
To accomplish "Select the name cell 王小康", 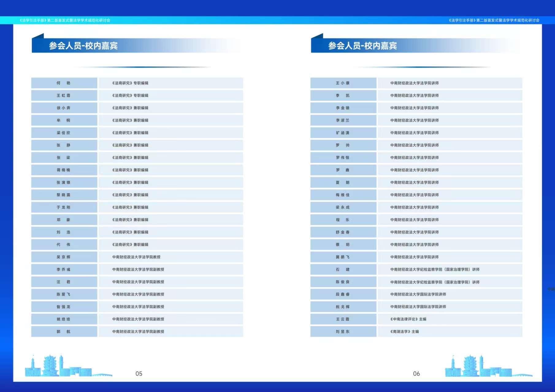I will pos(343,83).
